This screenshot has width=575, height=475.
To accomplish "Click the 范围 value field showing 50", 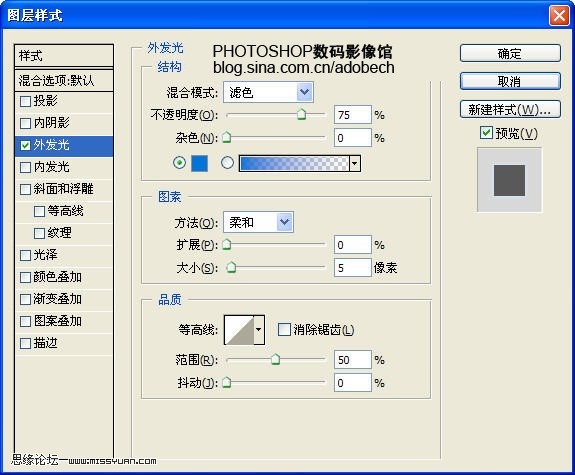I will (353, 360).
